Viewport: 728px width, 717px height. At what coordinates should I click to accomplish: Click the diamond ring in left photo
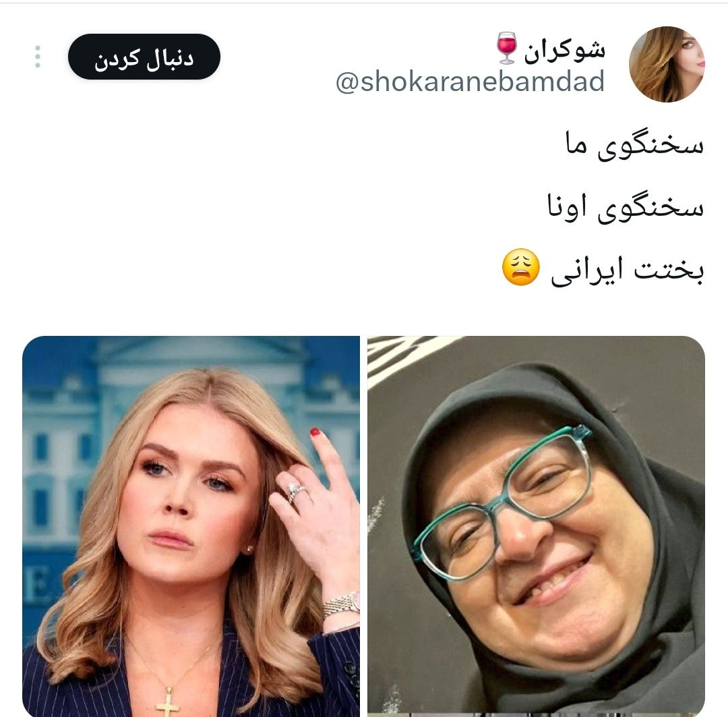click(x=295, y=492)
